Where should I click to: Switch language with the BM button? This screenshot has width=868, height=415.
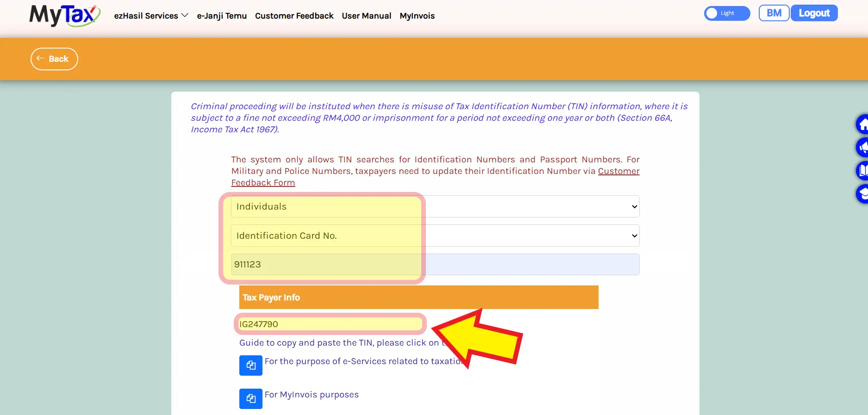[774, 13]
